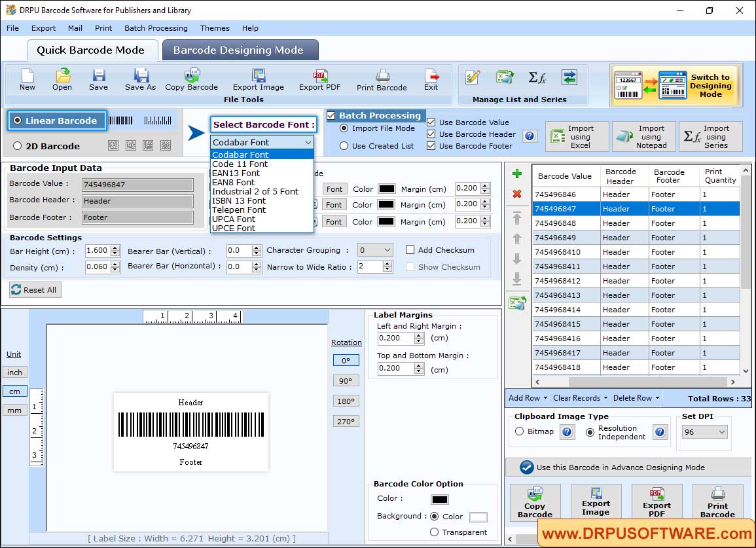Click the green plus add row icon
756x548 pixels.
(517, 174)
